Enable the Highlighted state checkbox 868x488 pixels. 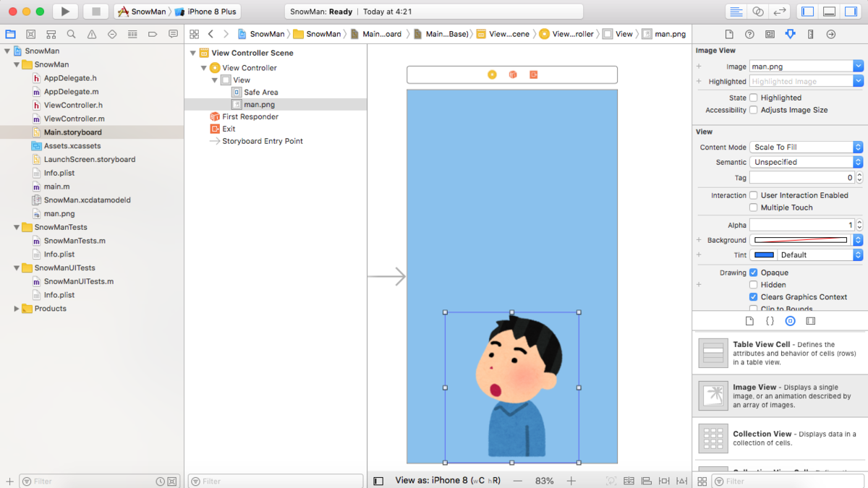coord(754,98)
